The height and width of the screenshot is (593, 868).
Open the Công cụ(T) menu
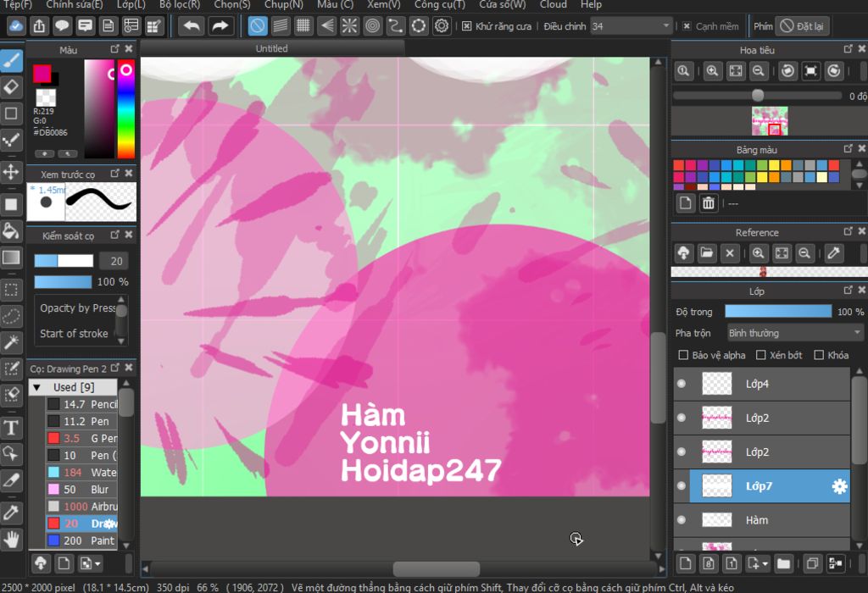(440, 5)
